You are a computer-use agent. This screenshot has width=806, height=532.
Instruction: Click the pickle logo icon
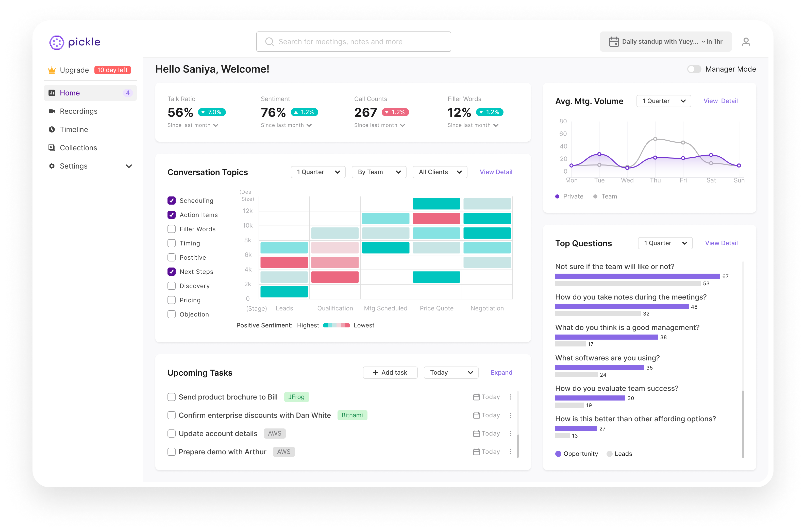[57, 42]
